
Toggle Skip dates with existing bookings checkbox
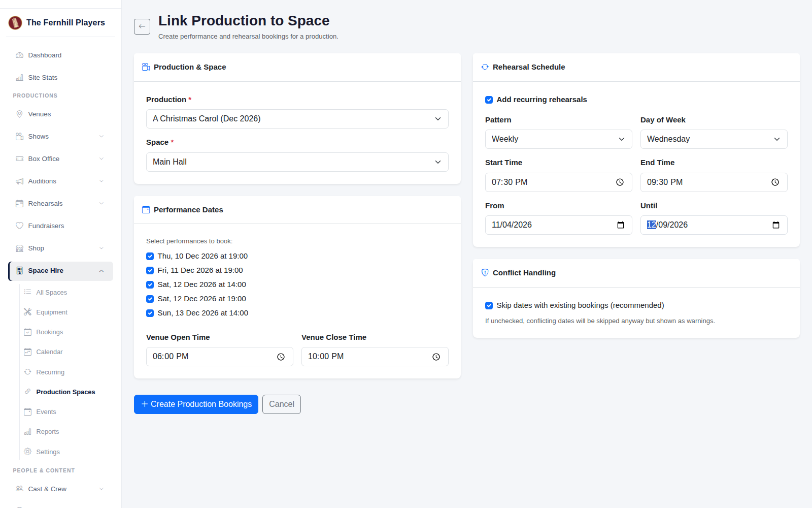pos(489,306)
